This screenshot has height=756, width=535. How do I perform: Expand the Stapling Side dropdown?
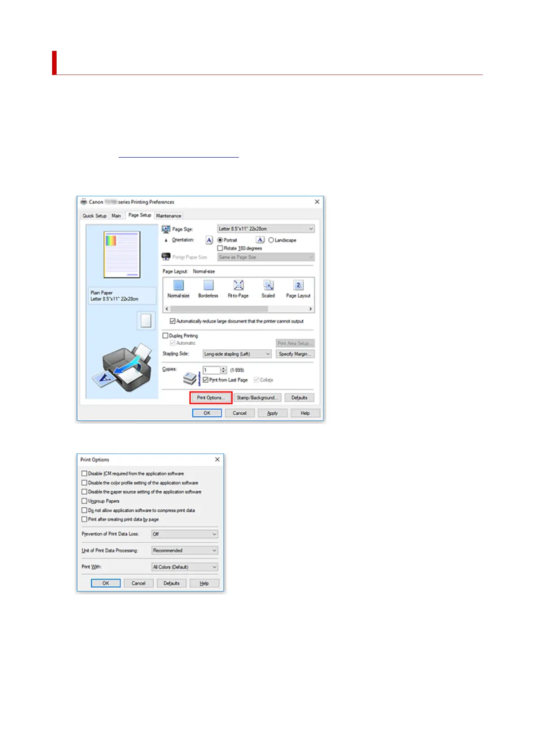click(x=237, y=354)
